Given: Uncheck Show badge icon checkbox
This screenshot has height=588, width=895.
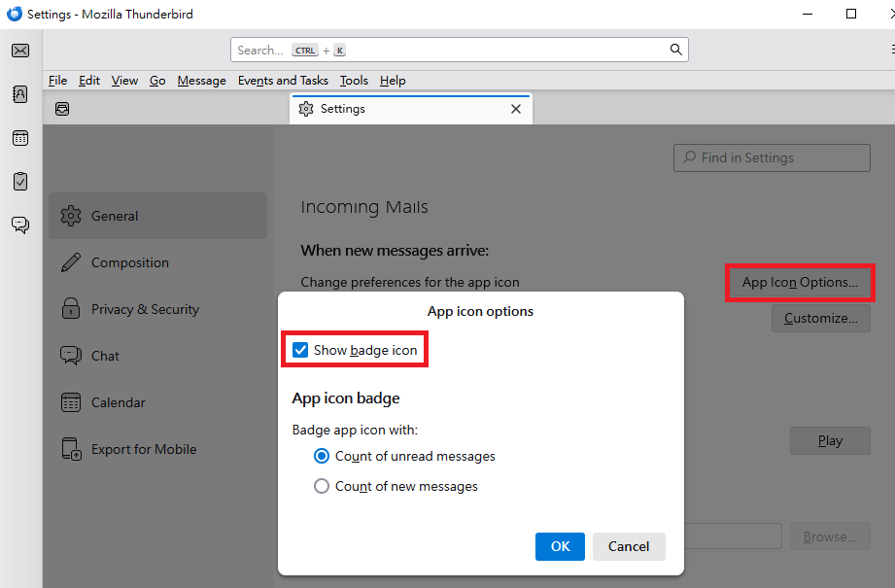Looking at the screenshot, I should point(300,350).
